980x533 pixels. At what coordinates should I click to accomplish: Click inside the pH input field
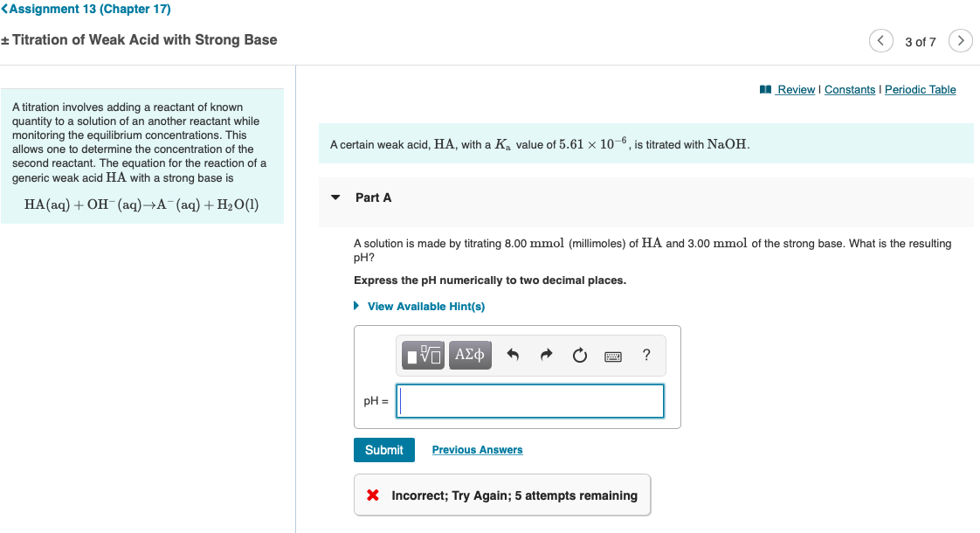tap(529, 400)
